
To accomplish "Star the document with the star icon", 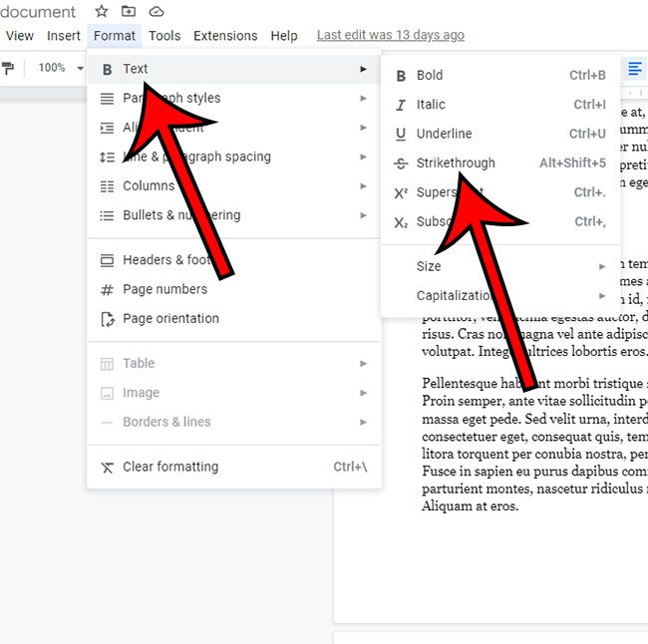I will pos(102,11).
